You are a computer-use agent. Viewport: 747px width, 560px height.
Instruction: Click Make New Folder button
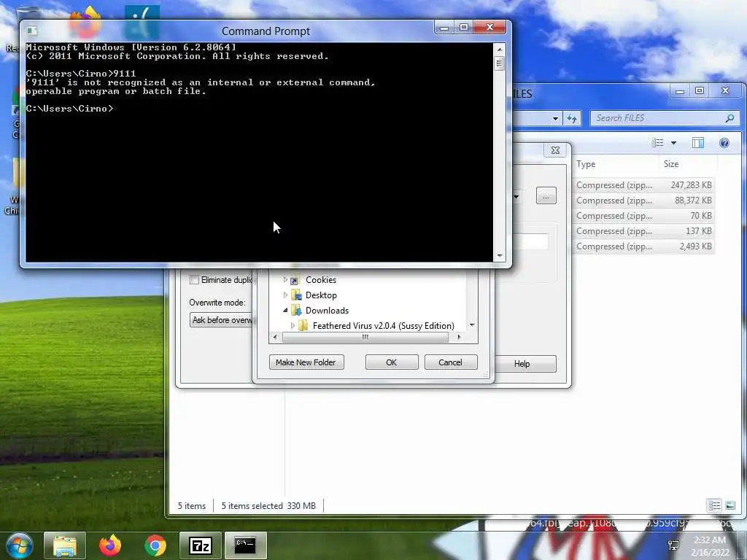(x=306, y=362)
